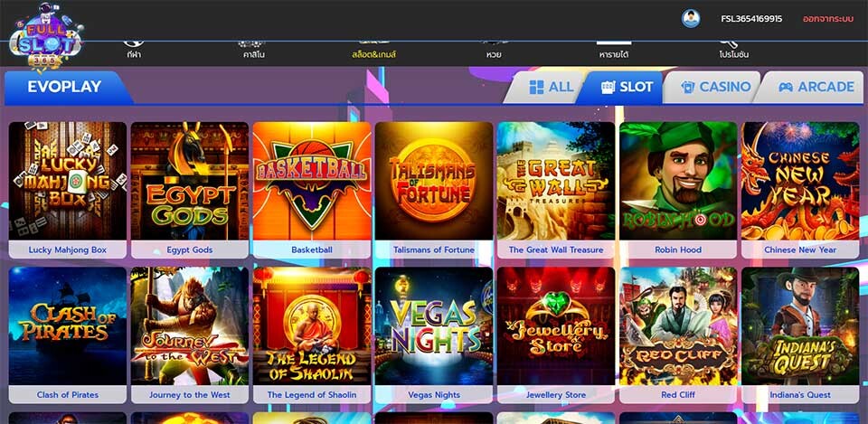Image resolution: width=868 pixels, height=424 pixels.
Task: Launch the Lucky Mahjong Box game thumbnail
Action: click(68, 181)
